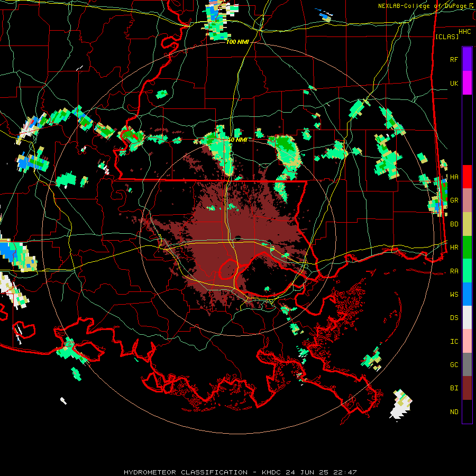
Task: Click the 'NEXLAB-College of DuPage' credit text
Action: [423, 6]
